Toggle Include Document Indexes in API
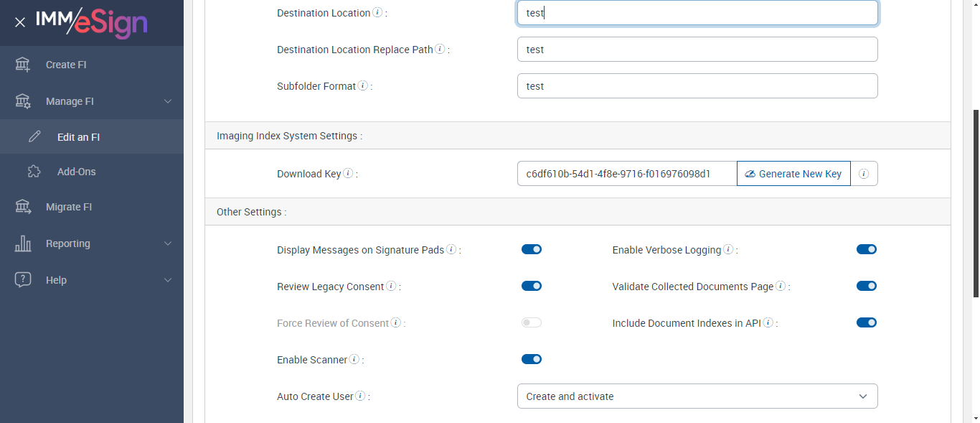The width and height of the screenshot is (980, 423). [x=867, y=322]
